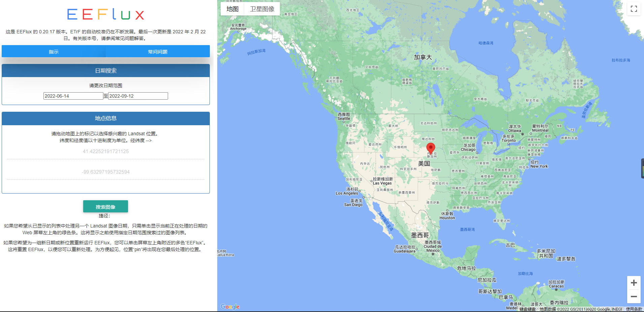
Task: Zoom out on the map
Action: click(634, 297)
